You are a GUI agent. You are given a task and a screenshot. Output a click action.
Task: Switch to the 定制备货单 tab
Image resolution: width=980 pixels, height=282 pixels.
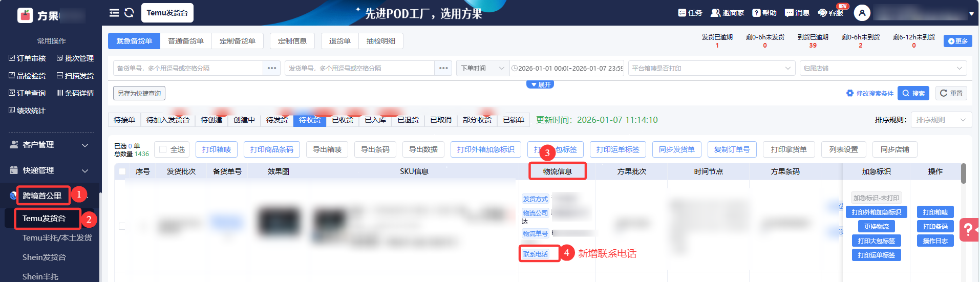click(238, 41)
